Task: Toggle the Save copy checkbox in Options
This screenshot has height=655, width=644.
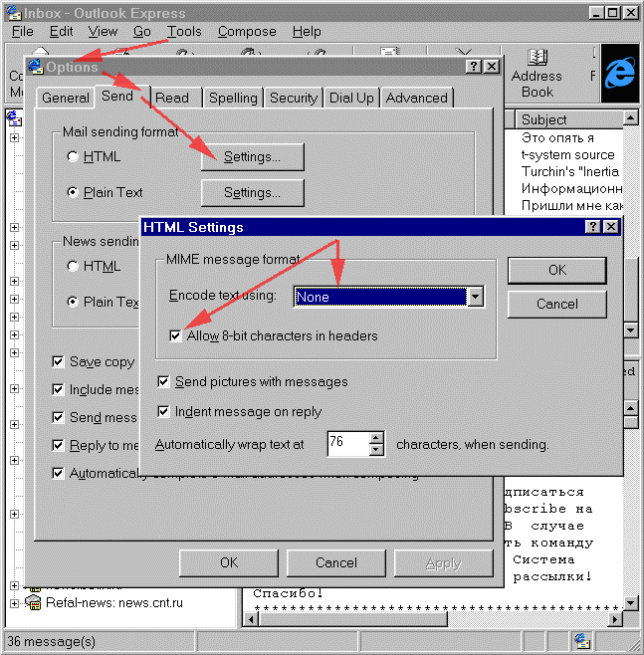Action: click(58, 361)
